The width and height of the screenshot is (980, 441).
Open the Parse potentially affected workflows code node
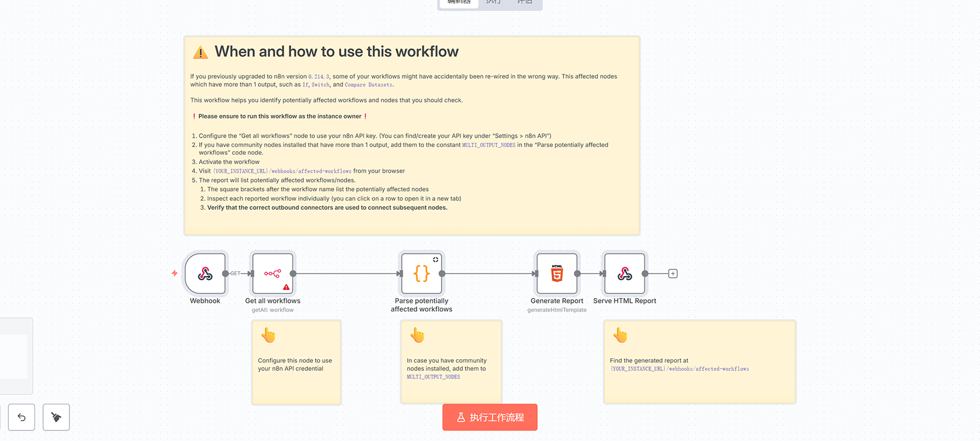coord(421,274)
